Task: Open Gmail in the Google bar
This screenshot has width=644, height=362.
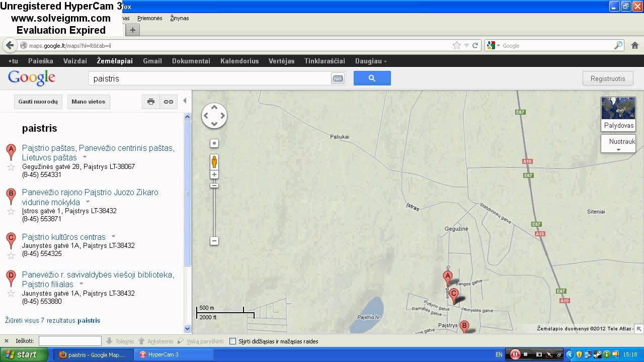Action: tap(152, 61)
